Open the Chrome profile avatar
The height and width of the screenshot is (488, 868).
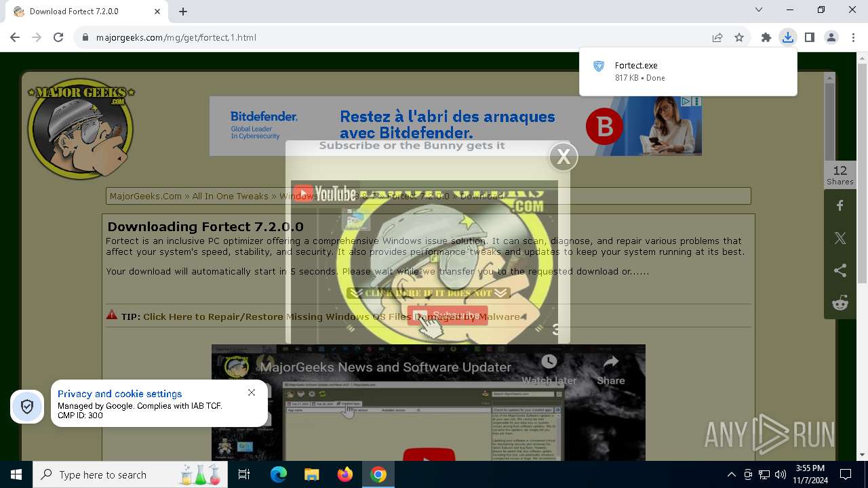click(831, 37)
